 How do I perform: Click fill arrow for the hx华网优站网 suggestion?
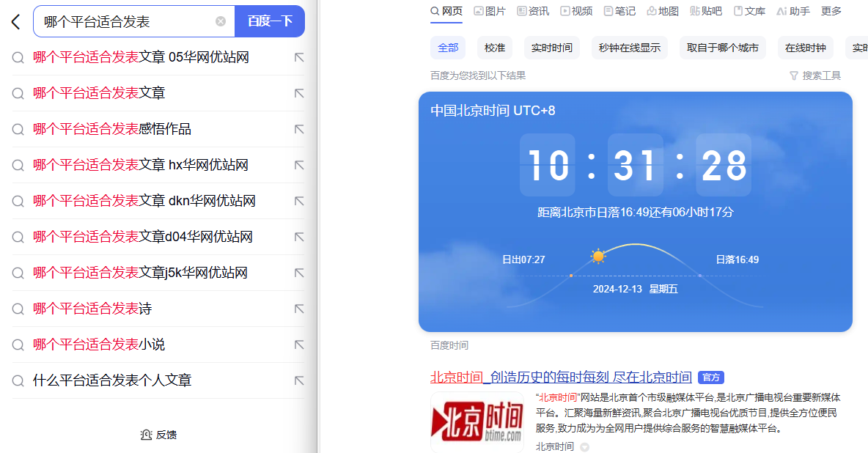299,165
